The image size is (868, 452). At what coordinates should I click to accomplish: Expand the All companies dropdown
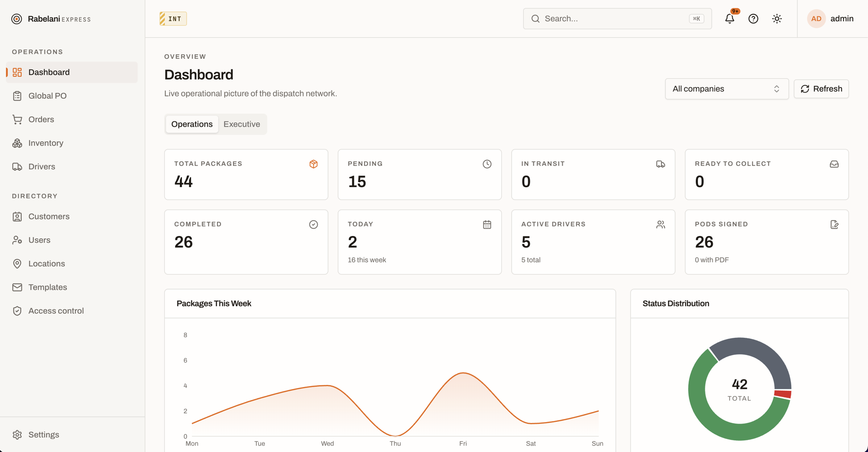(727, 89)
